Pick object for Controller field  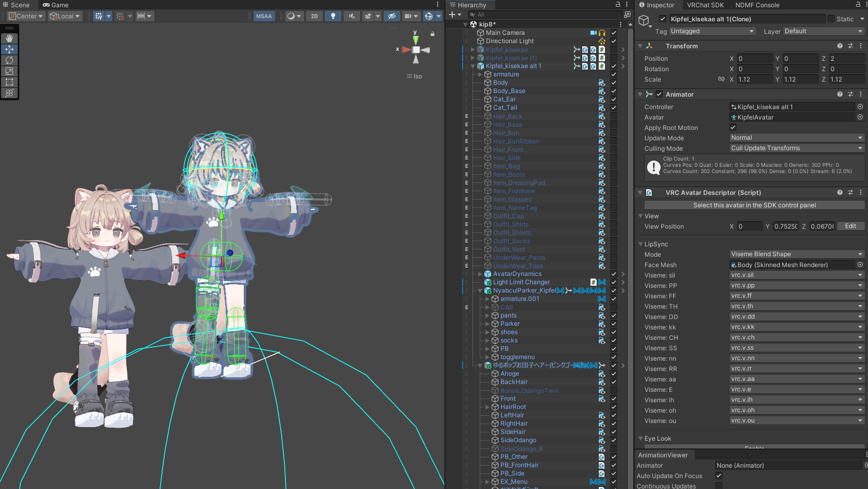(x=860, y=107)
